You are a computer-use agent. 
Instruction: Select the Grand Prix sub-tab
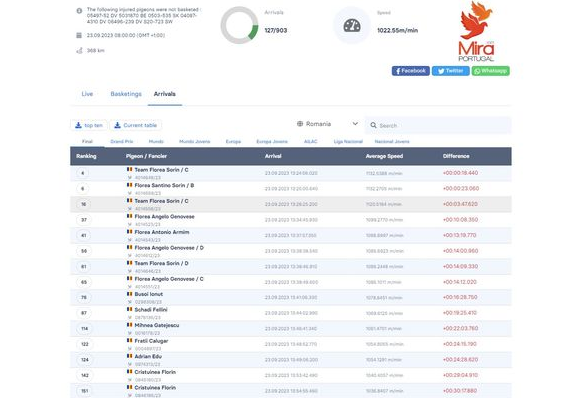(122, 141)
